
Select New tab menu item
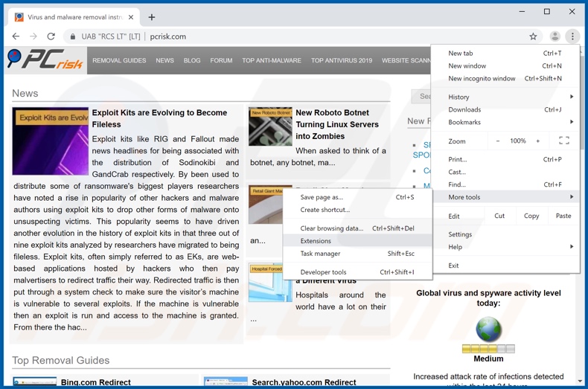click(x=505, y=54)
